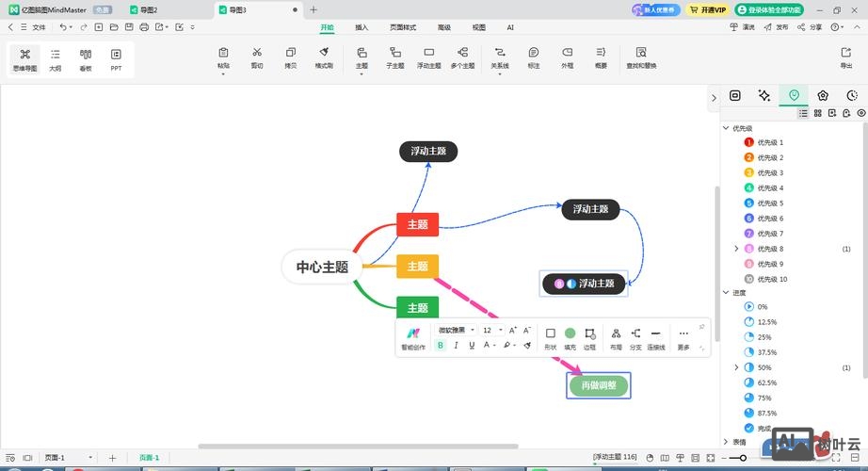Switch to 大纲 outline view
The height and width of the screenshot is (471, 868).
(56, 58)
